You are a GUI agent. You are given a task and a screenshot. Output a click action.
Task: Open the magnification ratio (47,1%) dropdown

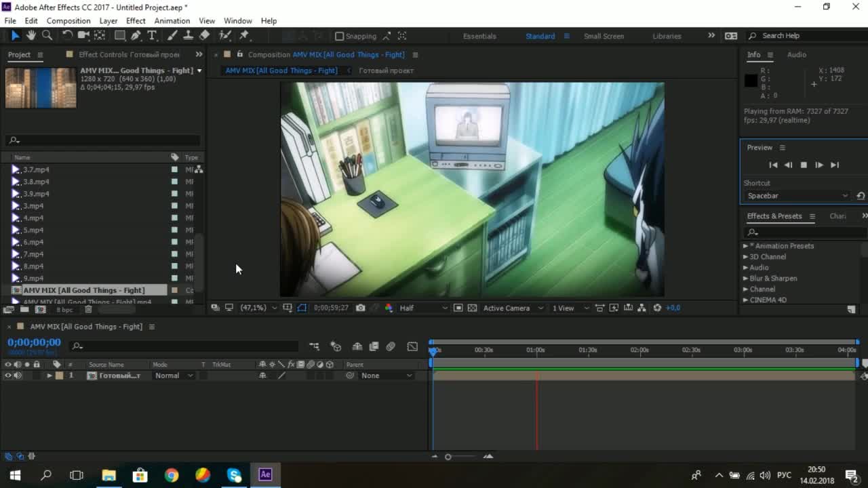click(x=258, y=308)
